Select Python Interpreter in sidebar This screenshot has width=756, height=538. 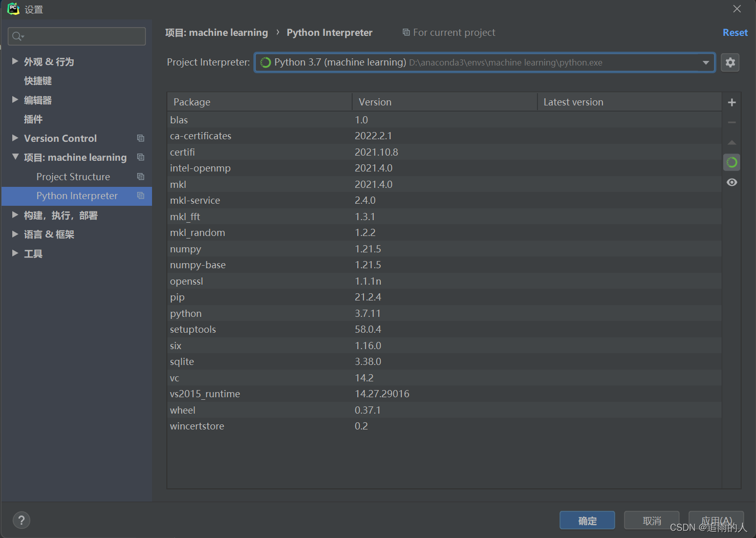[77, 196]
